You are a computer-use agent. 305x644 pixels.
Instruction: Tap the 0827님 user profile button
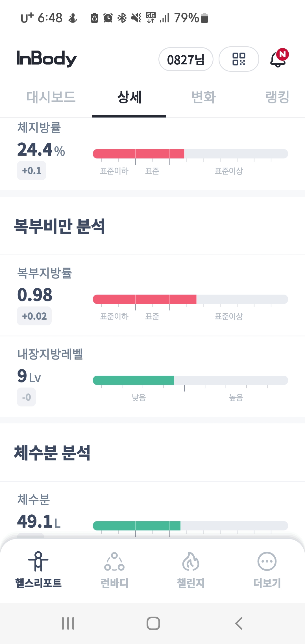(x=186, y=59)
